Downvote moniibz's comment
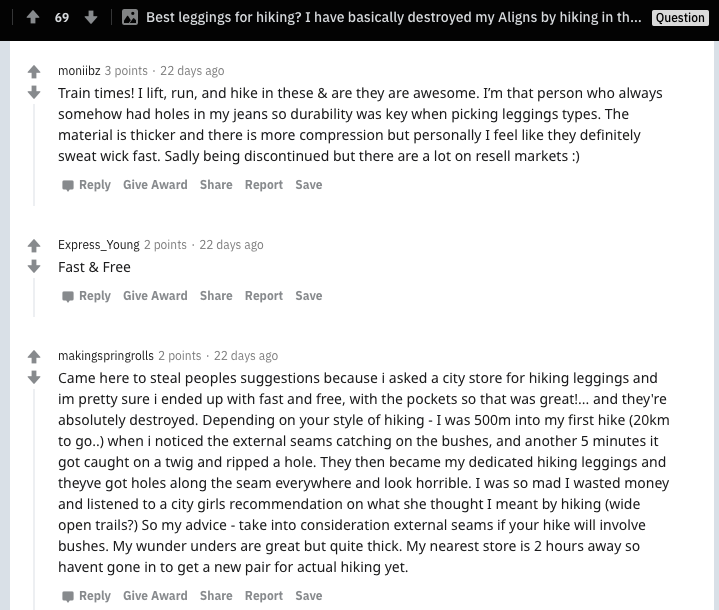Image resolution: width=719 pixels, height=610 pixels. click(x=34, y=92)
